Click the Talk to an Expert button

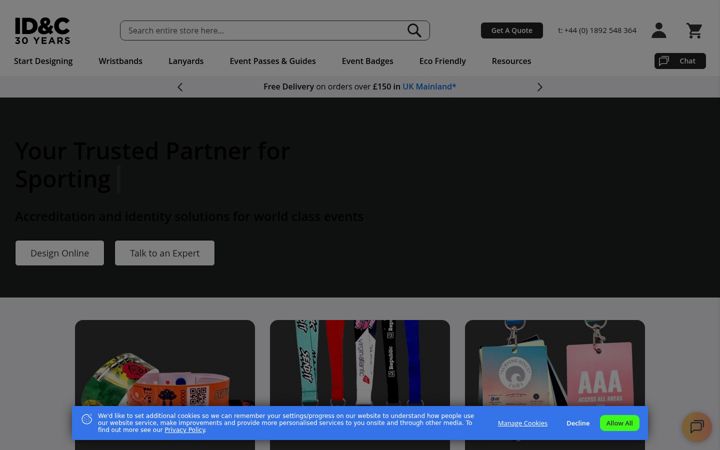[x=164, y=253]
